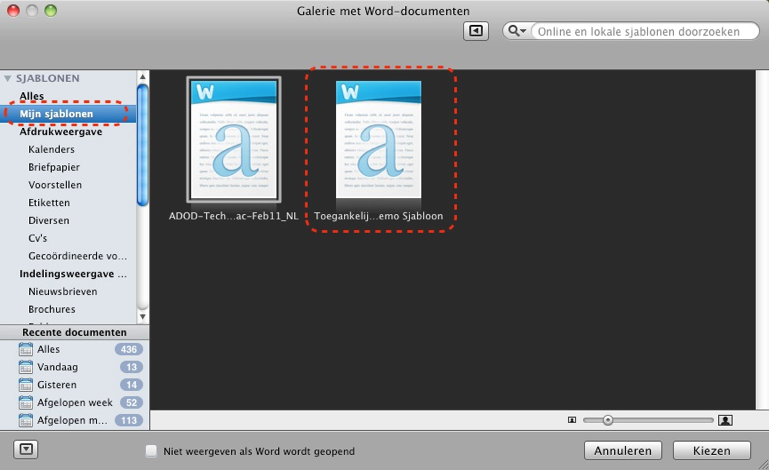Toggle the right preview pane button
This screenshot has height=470, width=769.
[x=476, y=31]
